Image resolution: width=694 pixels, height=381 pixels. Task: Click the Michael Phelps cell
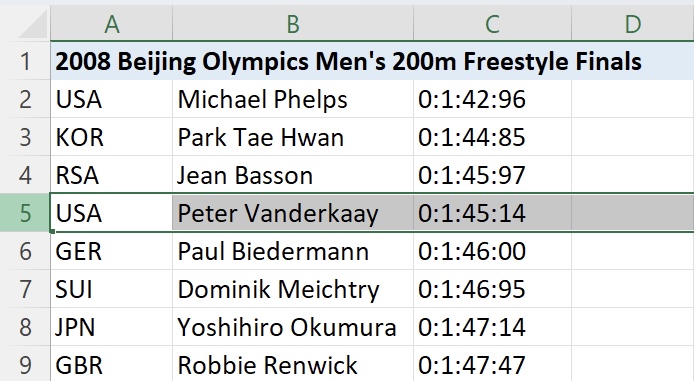pos(293,99)
